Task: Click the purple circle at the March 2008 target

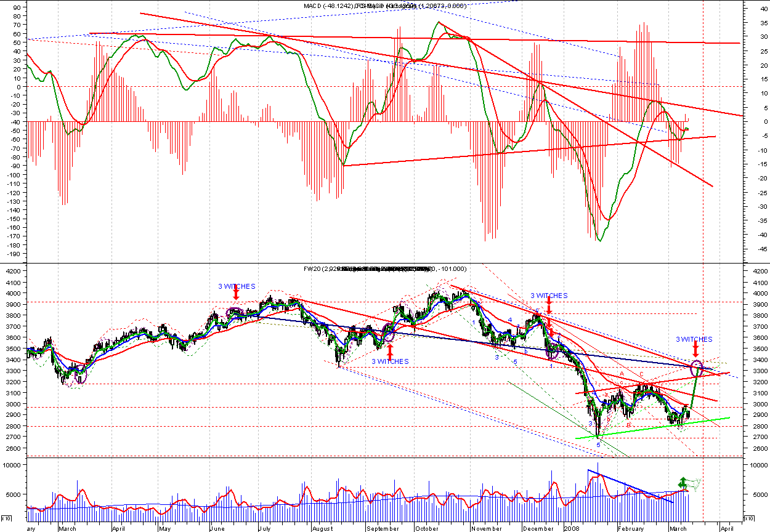Action: (697, 369)
